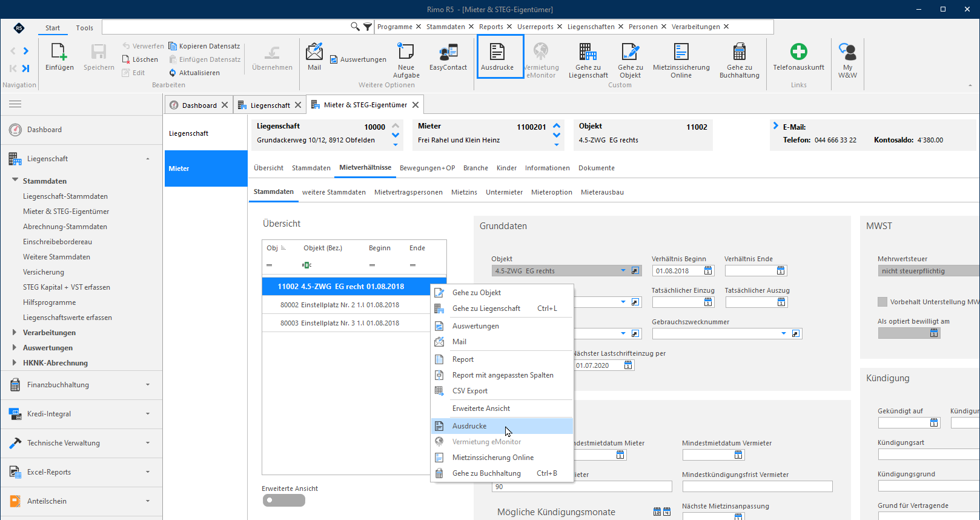
Task: Open the Tools ribbon tab
Action: tap(85, 28)
